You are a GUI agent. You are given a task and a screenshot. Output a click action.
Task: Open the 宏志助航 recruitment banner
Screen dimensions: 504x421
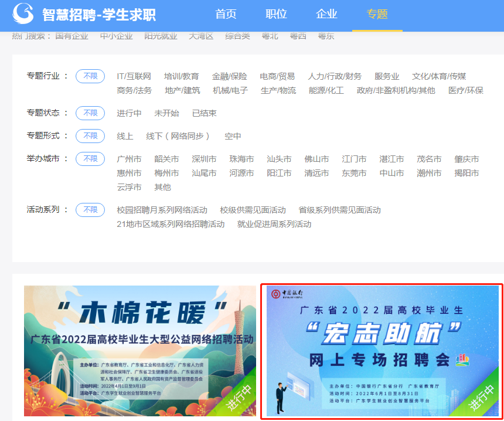382,351
